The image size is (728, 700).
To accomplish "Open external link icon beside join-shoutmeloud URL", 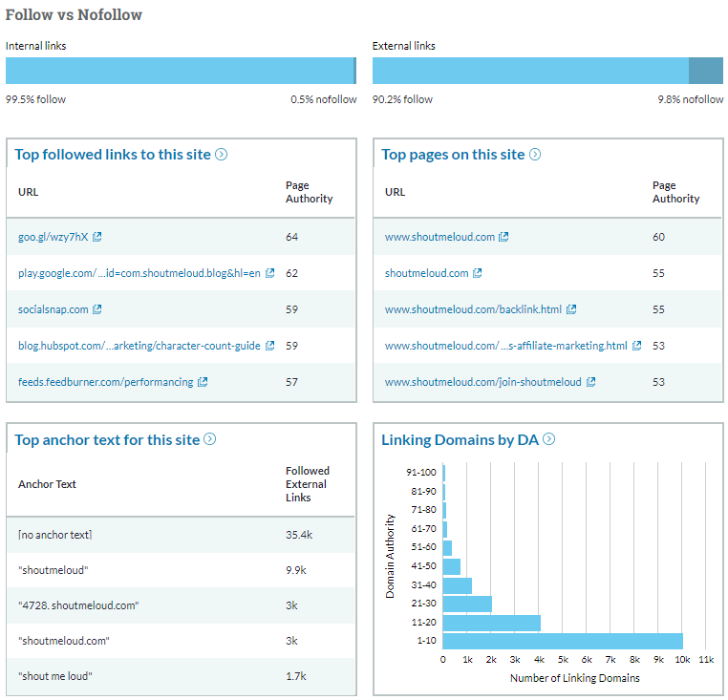I will (x=591, y=382).
